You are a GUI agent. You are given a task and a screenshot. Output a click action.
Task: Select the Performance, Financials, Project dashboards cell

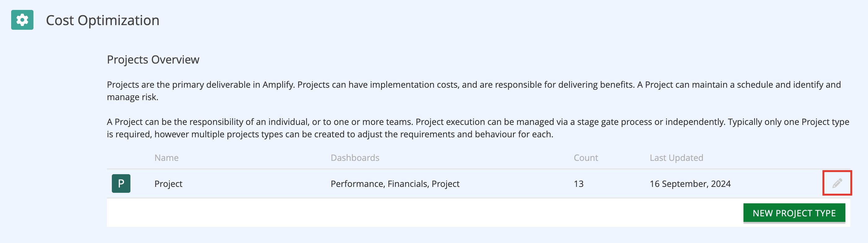(395, 184)
